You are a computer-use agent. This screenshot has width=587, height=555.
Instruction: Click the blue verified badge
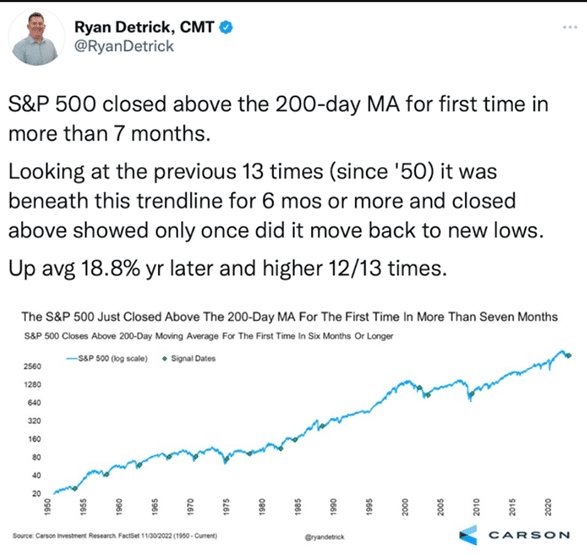click(x=226, y=27)
